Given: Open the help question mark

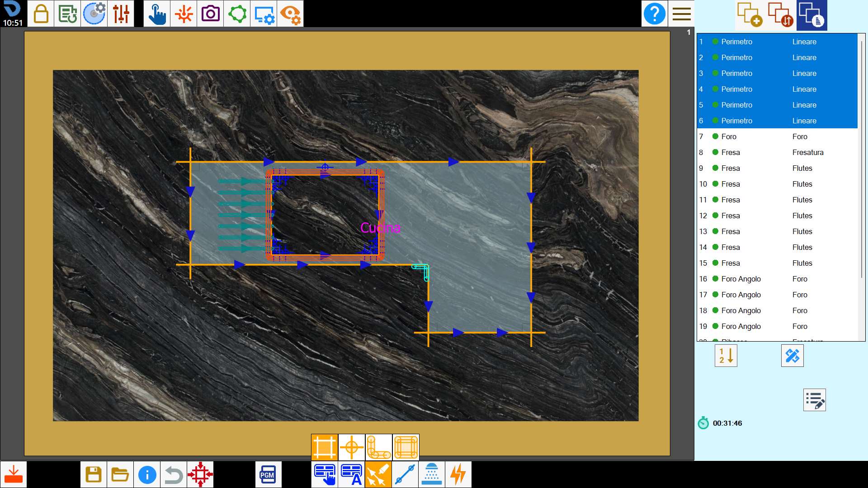Looking at the screenshot, I should [x=655, y=14].
